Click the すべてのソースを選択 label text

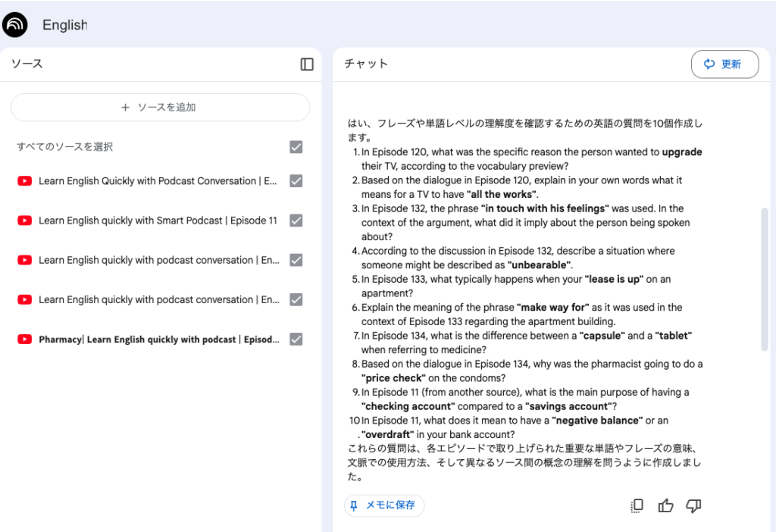pos(65,147)
